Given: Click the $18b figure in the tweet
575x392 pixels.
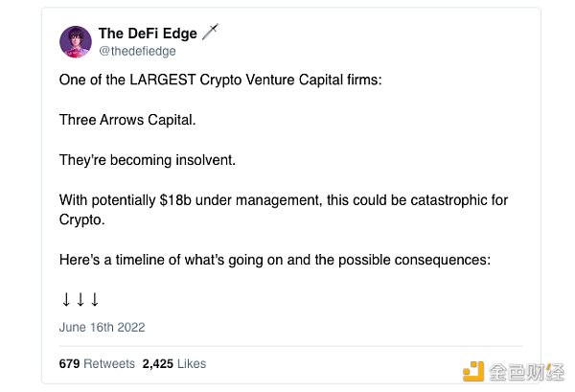Looking at the screenshot, I should pyautogui.click(x=175, y=200).
